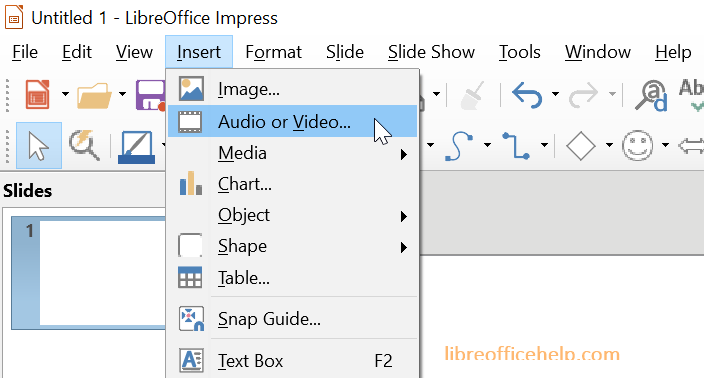Click the Save floppy disk icon
The width and height of the screenshot is (704, 378).
pyautogui.click(x=151, y=95)
